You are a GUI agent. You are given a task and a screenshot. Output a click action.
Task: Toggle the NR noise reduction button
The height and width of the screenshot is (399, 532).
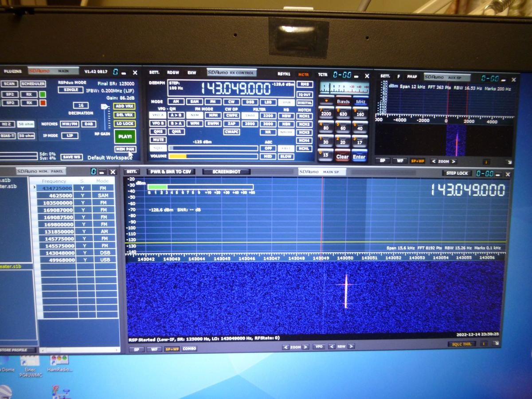click(267, 132)
